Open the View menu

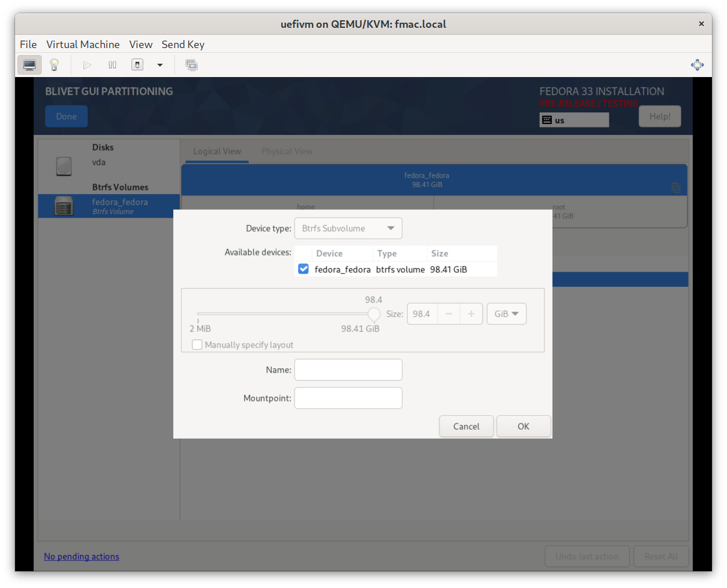tap(141, 45)
